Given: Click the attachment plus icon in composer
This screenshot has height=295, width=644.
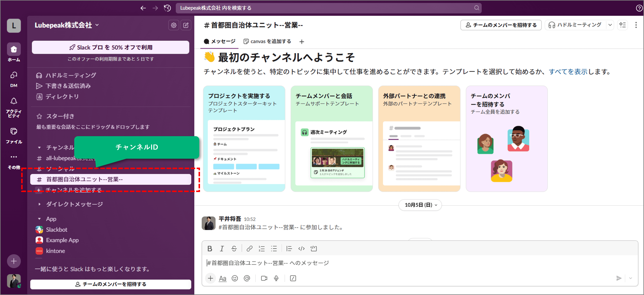Looking at the screenshot, I should tap(210, 278).
